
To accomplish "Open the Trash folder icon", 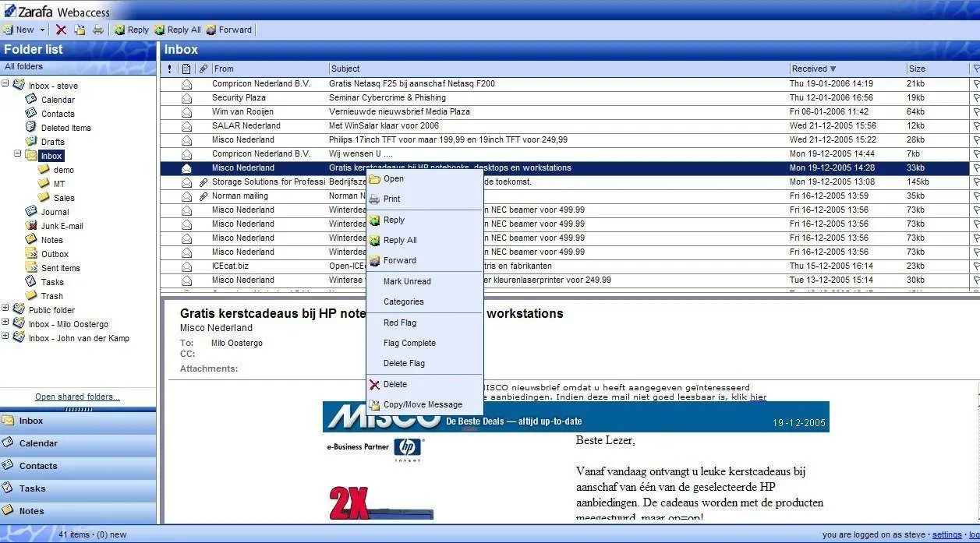I will coord(31,295).
